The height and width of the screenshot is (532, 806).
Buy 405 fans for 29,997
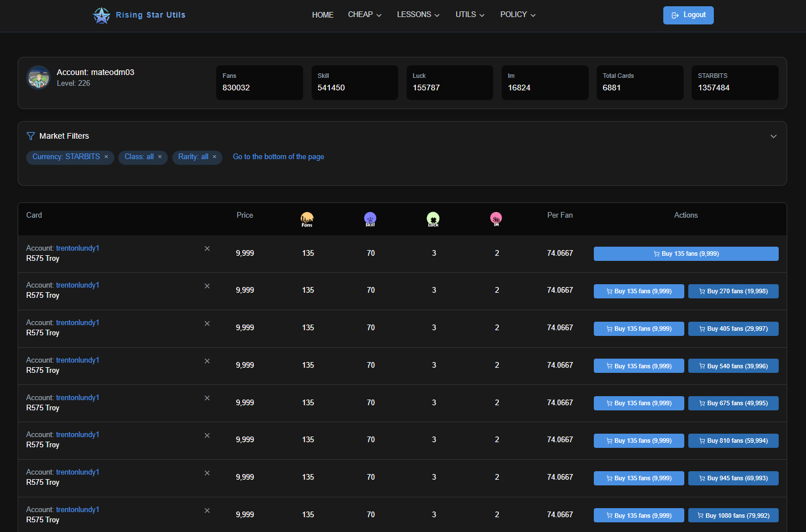coord(733,329)
